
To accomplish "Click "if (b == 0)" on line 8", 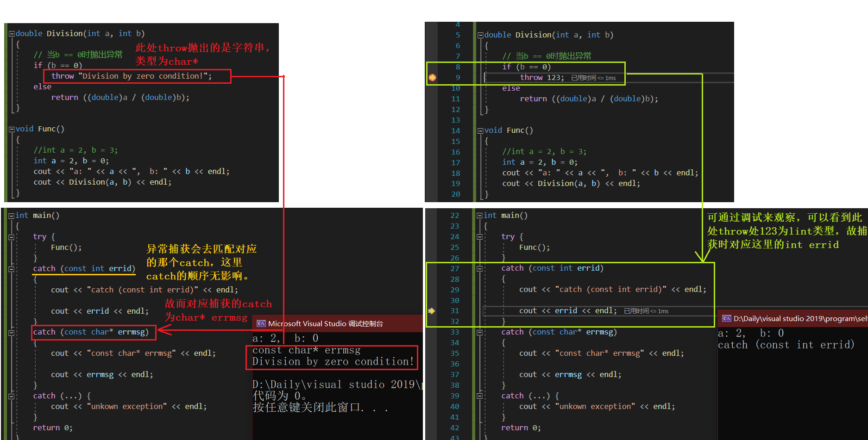I will pyautogui.click(x=526, y=67).
